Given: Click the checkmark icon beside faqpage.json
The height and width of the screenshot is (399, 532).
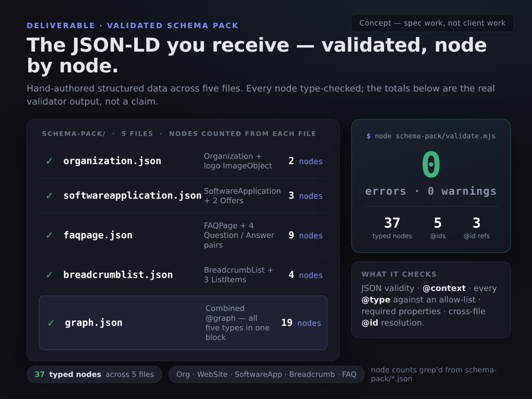Looking at the screenshot, I should tap(49, 235).
